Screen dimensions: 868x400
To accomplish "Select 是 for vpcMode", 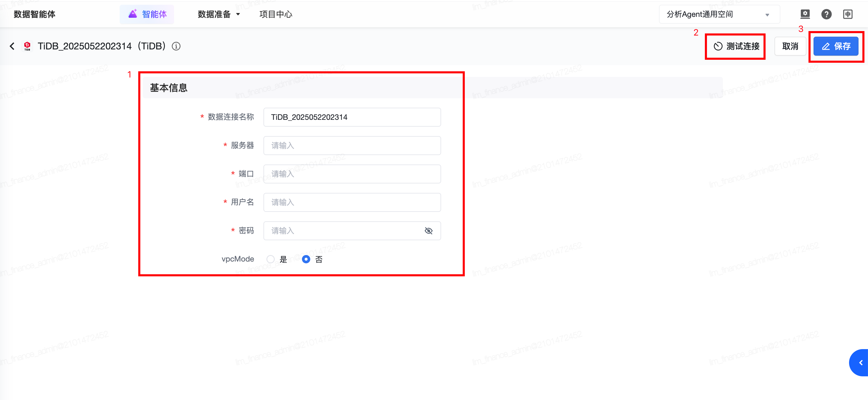I will click(270, 259).
